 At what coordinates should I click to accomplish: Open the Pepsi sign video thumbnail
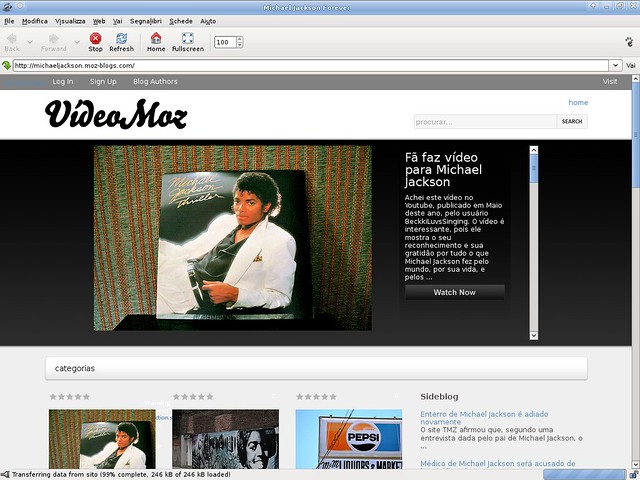click(x=349, y=439)
